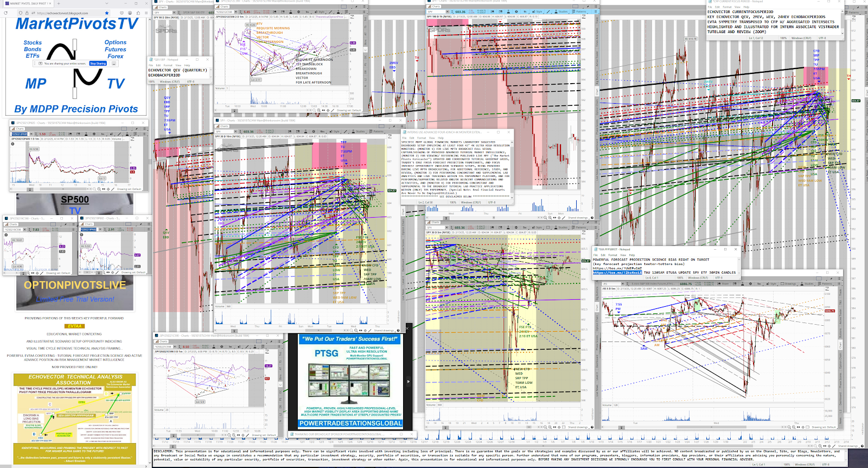This screenshot has height=468, width=868.
Task: Click the flask icon in SPY 180 D 1h chart toolbar
Action: coord(508,12)
